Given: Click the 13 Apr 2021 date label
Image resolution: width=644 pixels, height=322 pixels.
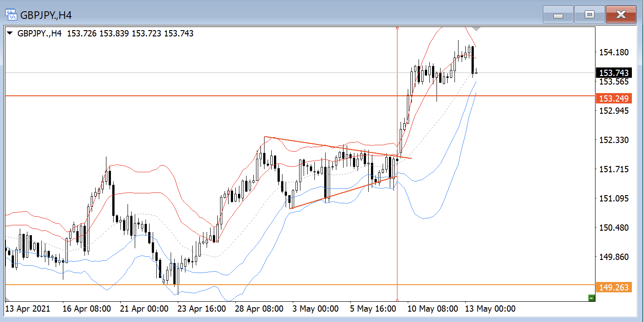Looking at the screenshot, I should pyautogui.click(x=28, y=309).
